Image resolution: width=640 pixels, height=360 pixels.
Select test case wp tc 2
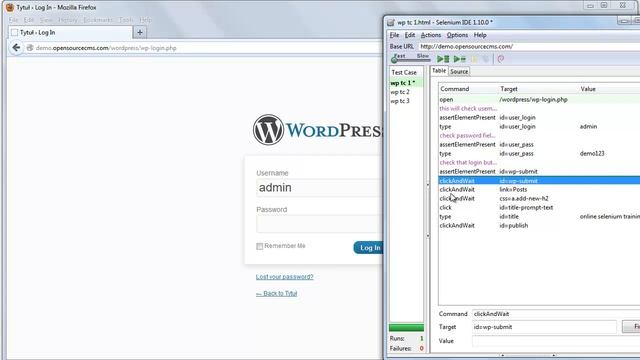pyautogui.click(x=406, y=92)
